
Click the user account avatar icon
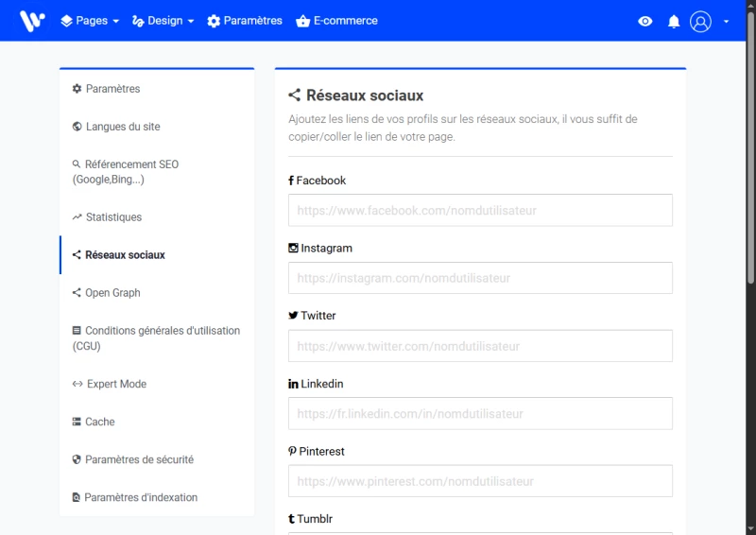tap(700, 21)
